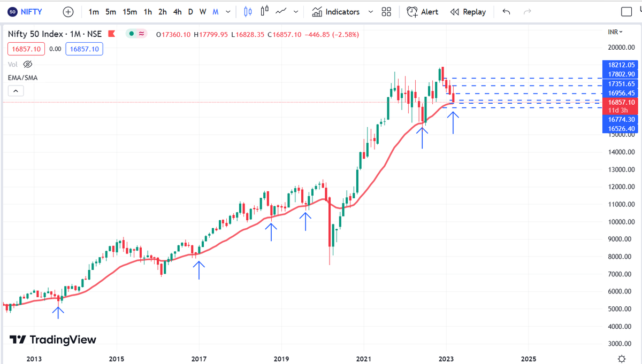Select the 15m timeframe
The width and height of the screenshot is (642, 364).
[129, 12]
